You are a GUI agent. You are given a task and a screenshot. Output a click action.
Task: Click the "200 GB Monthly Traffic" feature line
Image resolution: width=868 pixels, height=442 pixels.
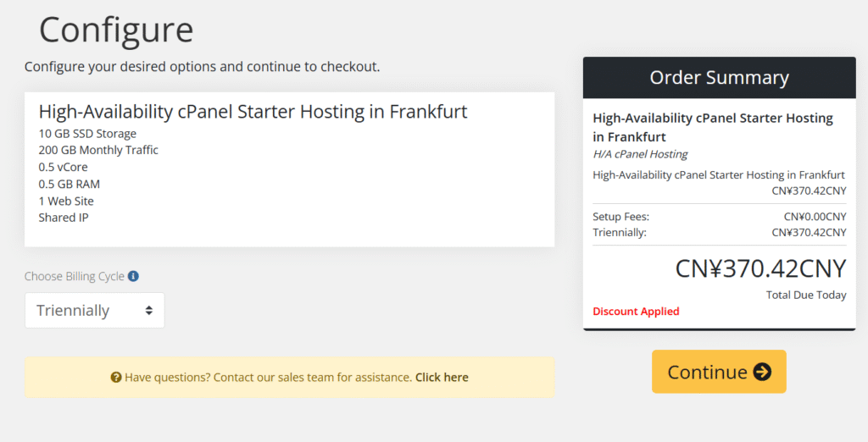click(x=98, y=150)
